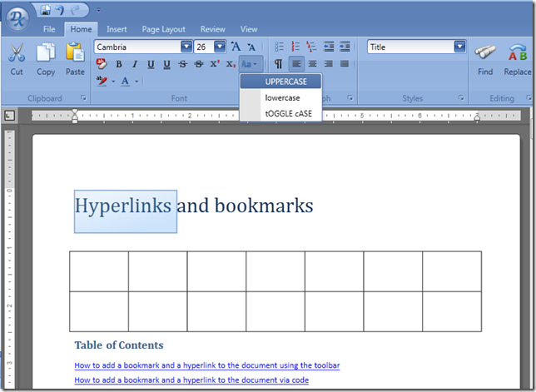Click the grayed Redo arrow
536x392 pixels.
pos(75,10)
